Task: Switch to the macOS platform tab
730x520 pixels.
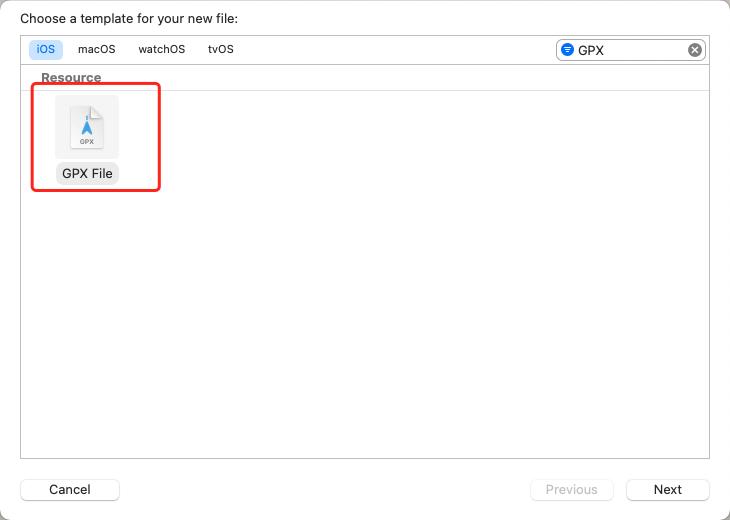Action: click(97, 49)
